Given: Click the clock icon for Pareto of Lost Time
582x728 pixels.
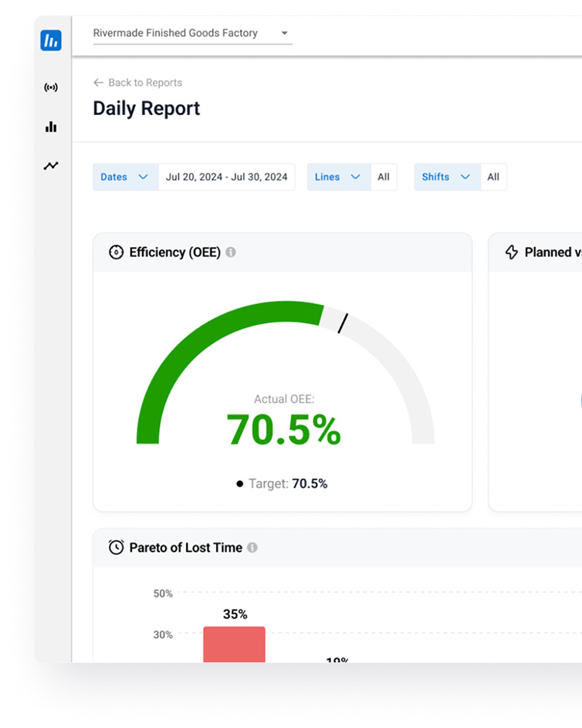Looking at the screenshot, I should (116, 547).
